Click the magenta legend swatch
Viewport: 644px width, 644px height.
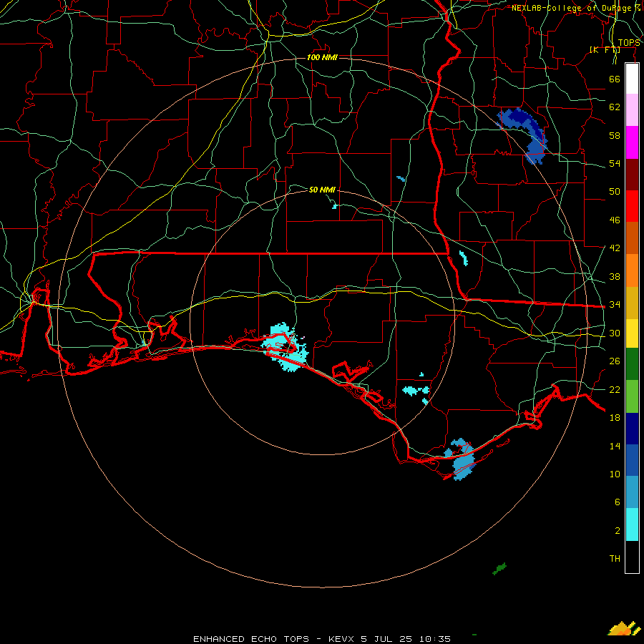632,142
